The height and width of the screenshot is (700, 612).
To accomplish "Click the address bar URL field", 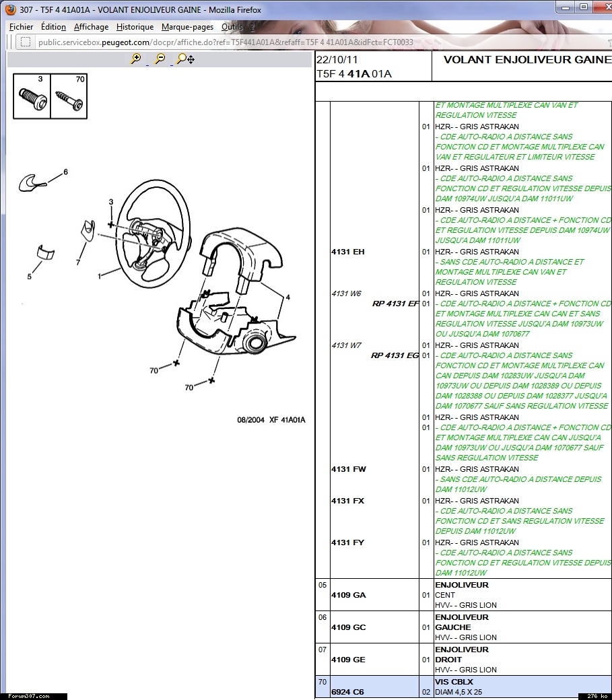I will pyautogui.click(x=312, y=42).
